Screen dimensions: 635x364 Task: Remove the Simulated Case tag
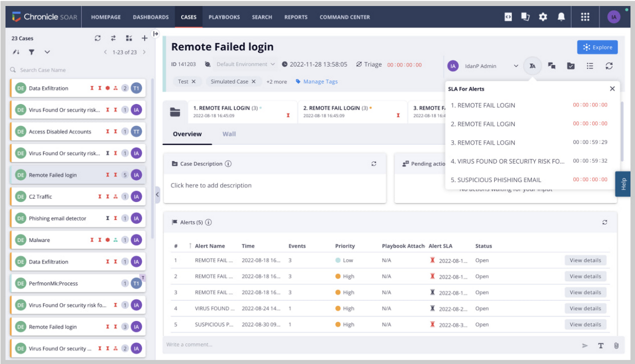pos(254,81)
